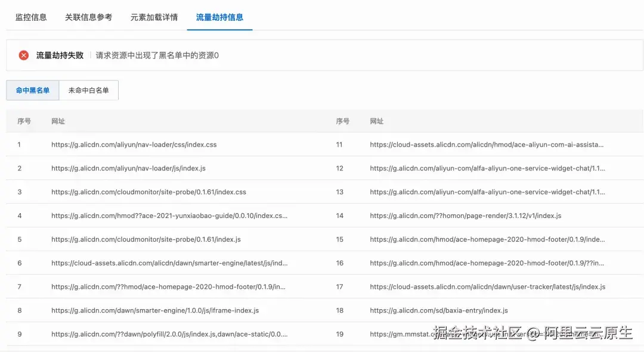The height and width of the screenshot is (352, 644).
Task: Select the 命中黑名单 filter button
Action: 32,90
